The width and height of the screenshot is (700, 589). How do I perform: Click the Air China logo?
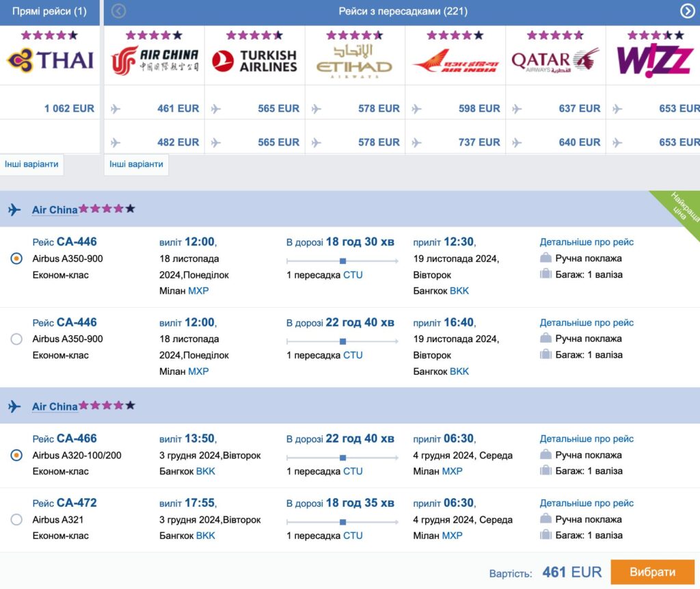coord(154,61)
